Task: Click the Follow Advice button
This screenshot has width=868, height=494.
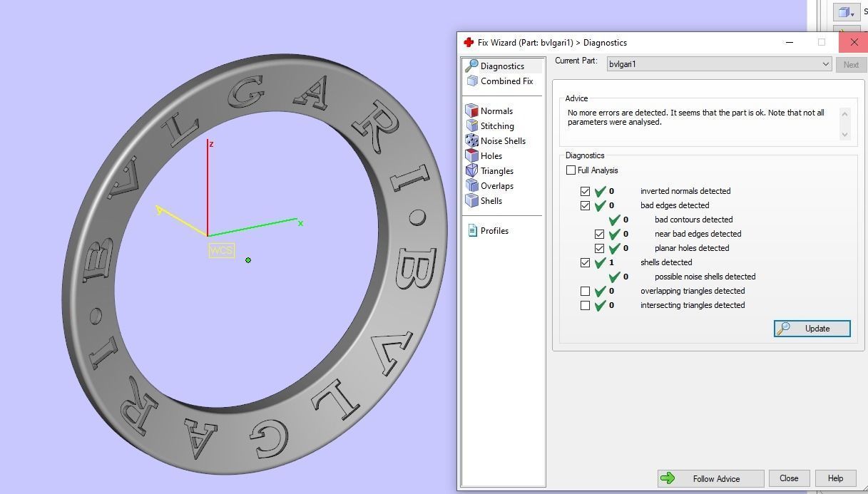Action: [710, 478]
